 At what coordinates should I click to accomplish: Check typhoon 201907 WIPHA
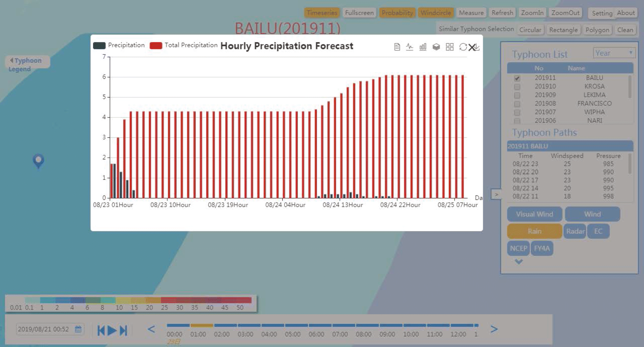(x=517, y=113)
